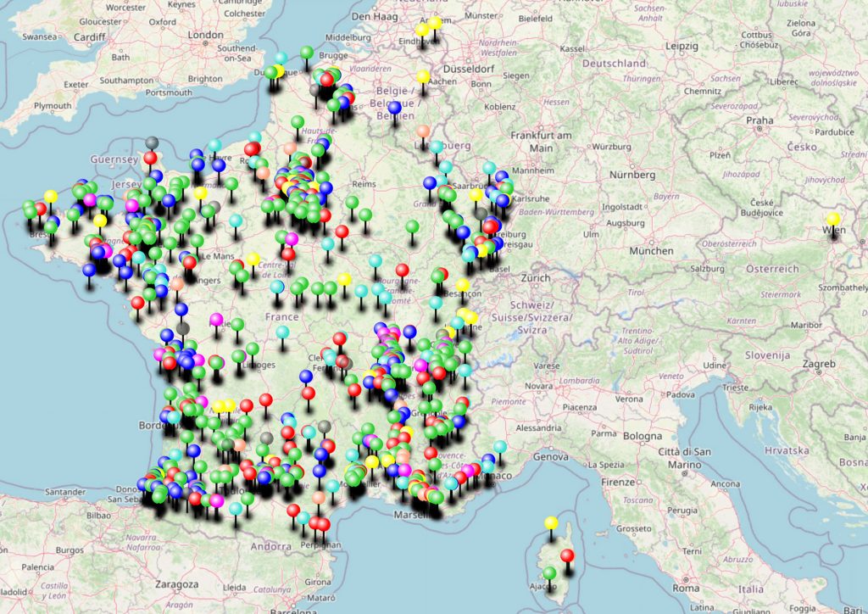
Task: Select the Zaragoza label in Spain
Action: tap(176, 584)
